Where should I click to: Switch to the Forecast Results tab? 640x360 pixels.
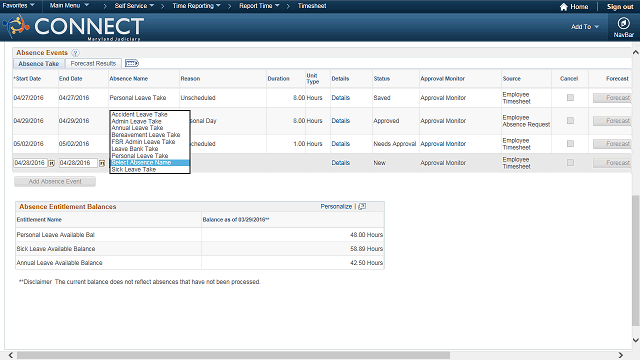coord(93,64)
